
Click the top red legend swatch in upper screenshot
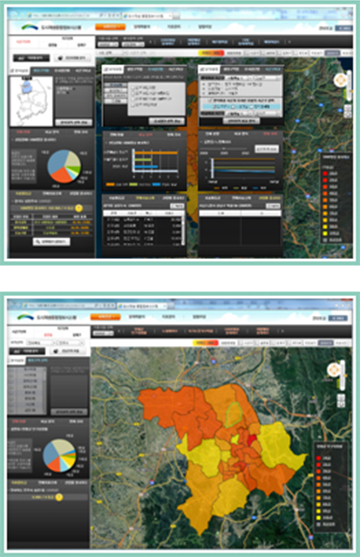[x=325, y=174]
